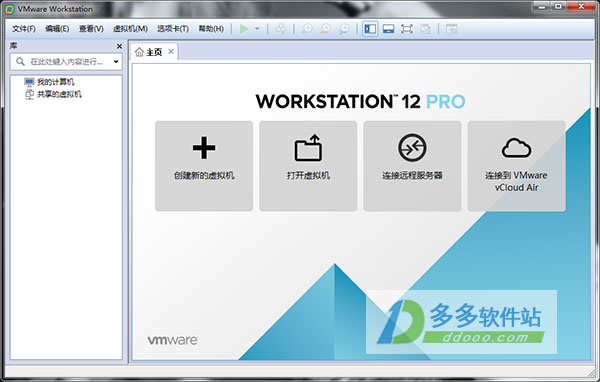Open the 虚拟机(M) menu
Image resolution: width=600 pixels, height=382 pixels.
[x=130, y=29]
